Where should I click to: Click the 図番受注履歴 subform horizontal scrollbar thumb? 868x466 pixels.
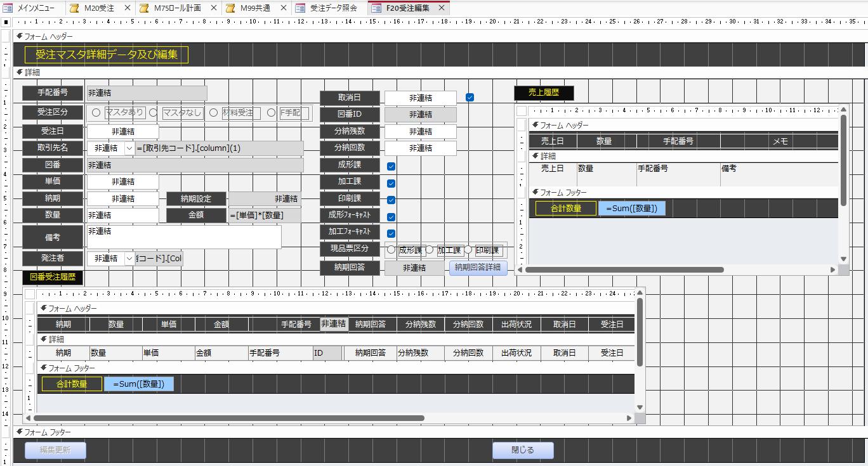click(x=229, y=418)
